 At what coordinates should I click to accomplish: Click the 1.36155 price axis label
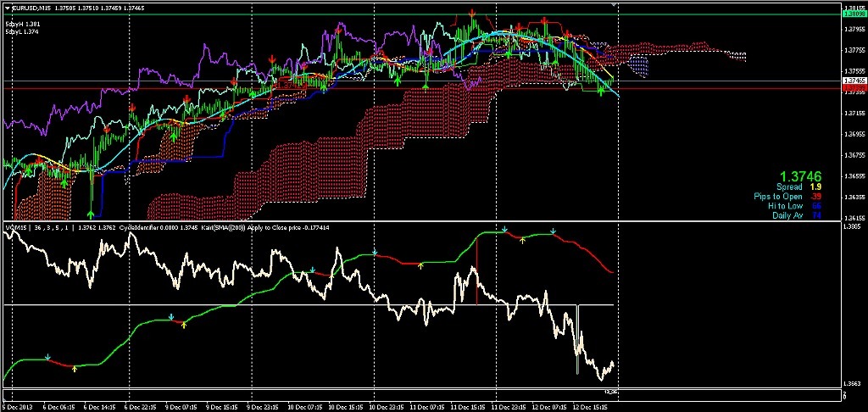point(854,218)
